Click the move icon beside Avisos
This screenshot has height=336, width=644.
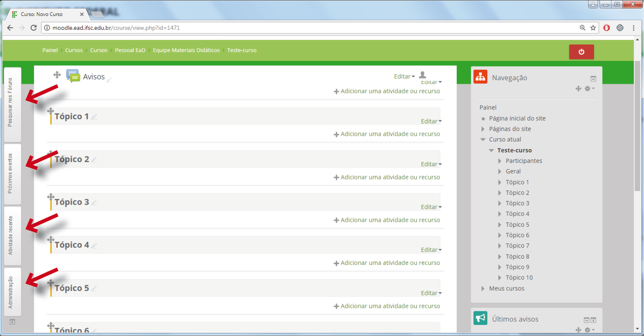coord(57,75)
